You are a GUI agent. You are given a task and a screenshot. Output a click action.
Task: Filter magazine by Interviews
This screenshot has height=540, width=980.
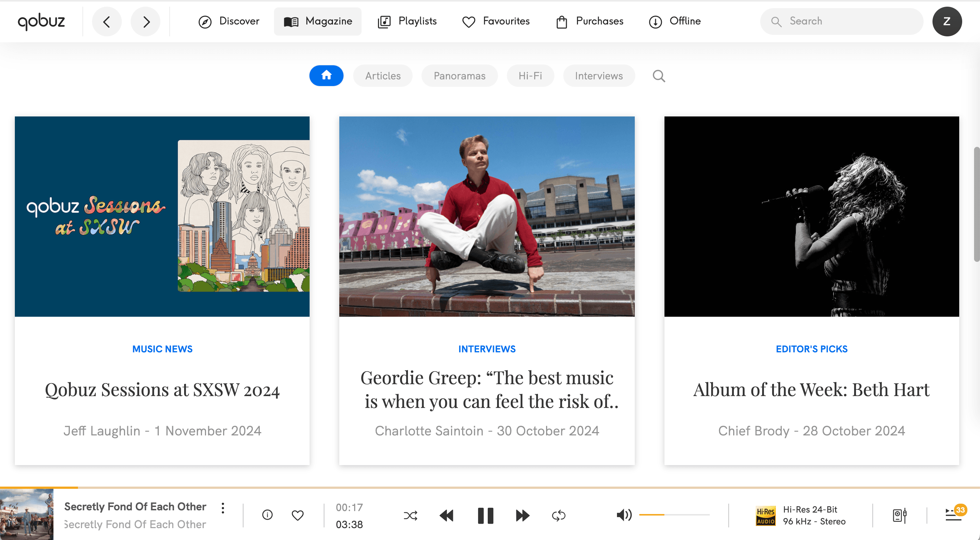[x=599, y=76]
